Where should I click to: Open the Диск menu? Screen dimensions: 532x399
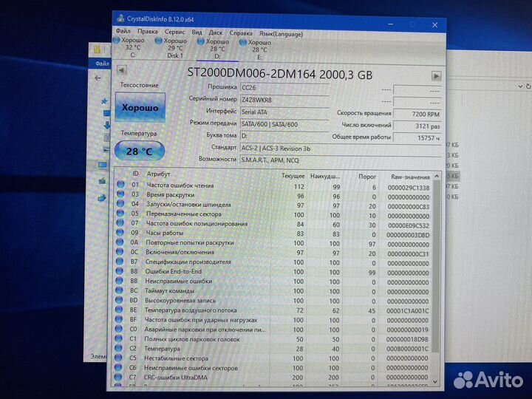point(216,33)
